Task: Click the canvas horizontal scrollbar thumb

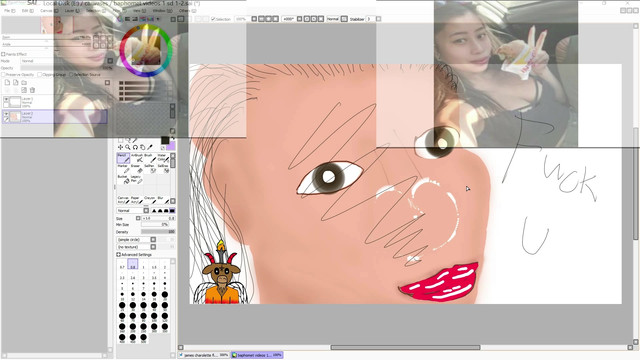Action: tap(405, 347)
